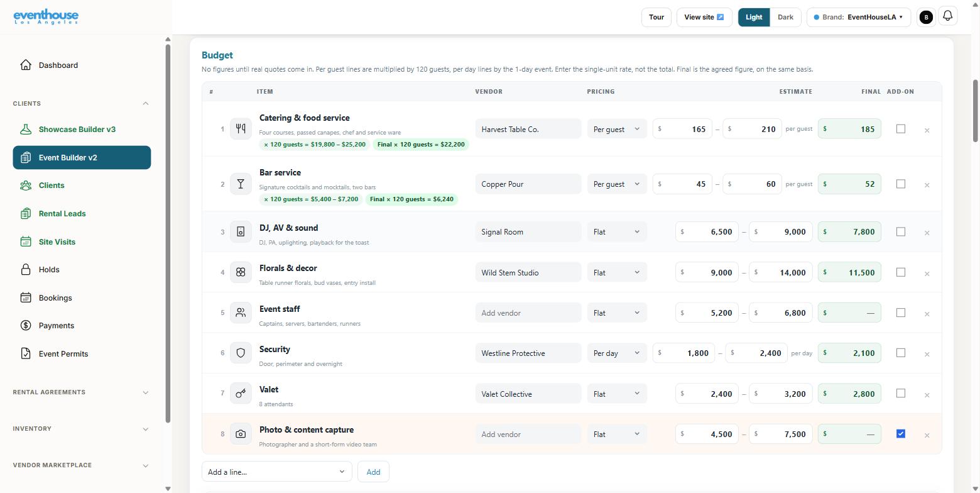The height and width of the screenshot is (493, 980).
Task: Click the Tour button
Action: pyautogui.click(x=656, y=17)
